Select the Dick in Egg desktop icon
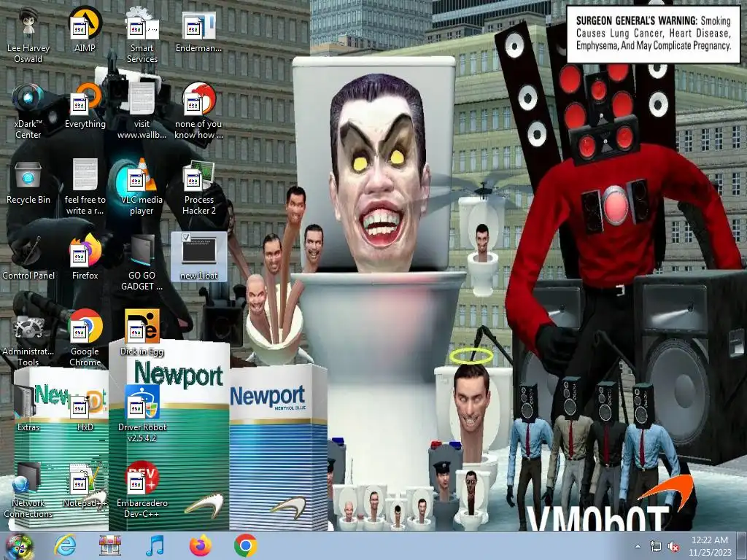 coord(142,332)
